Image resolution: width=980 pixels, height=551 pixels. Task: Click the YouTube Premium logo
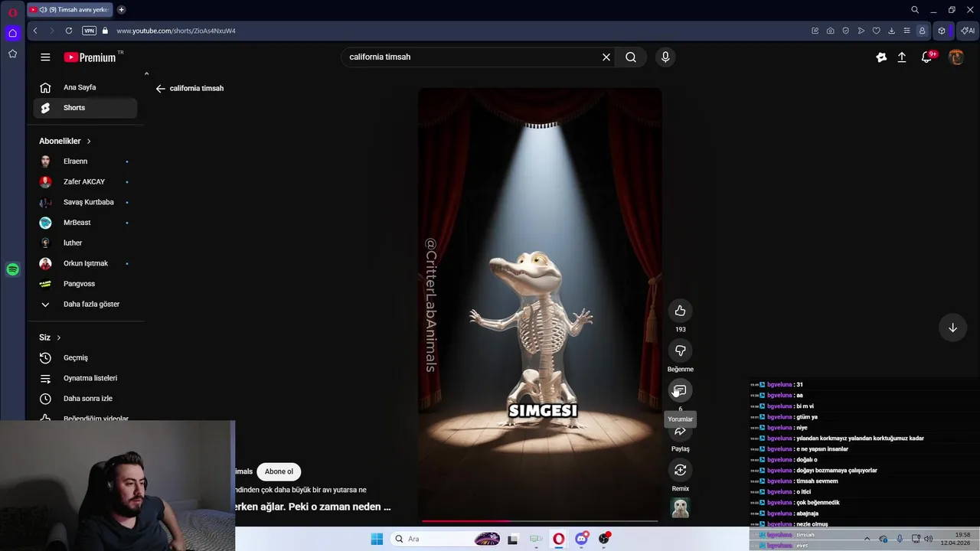(90, 57)
